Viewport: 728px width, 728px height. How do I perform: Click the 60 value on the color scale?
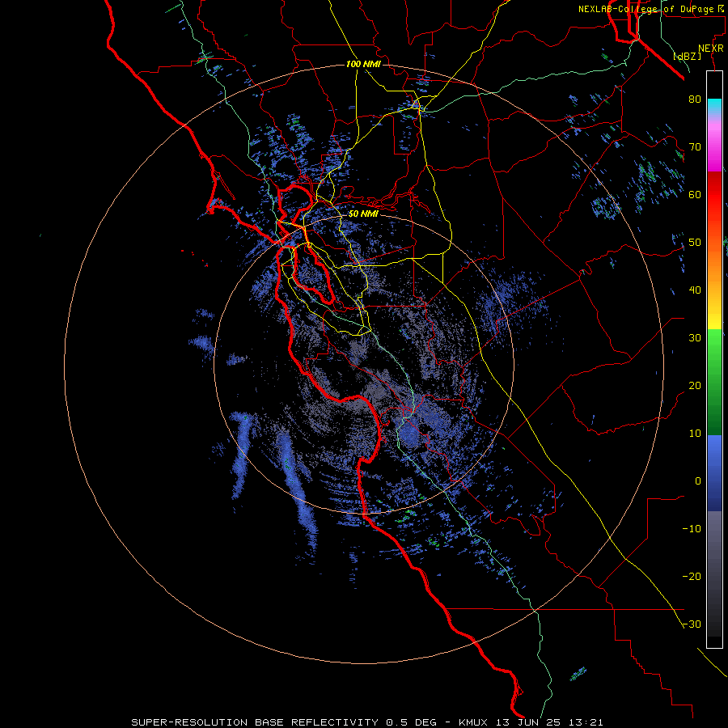coord(695,194)
